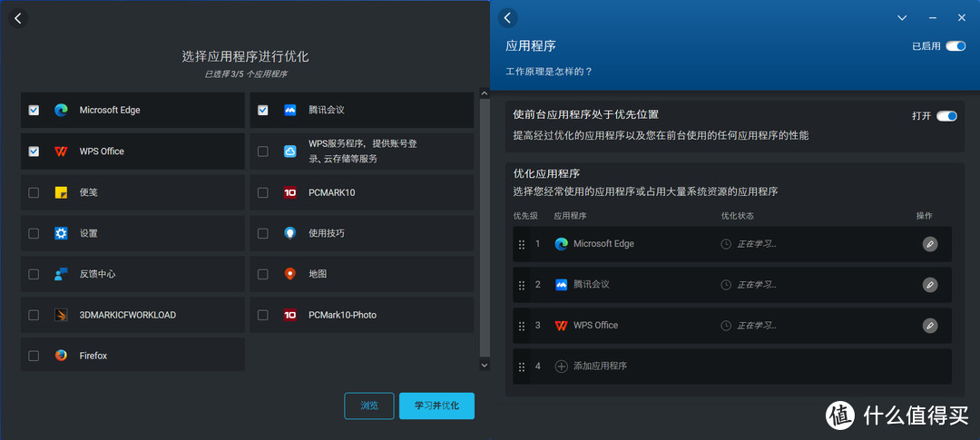The width and height of the screenshot is (980, 440).
Task: Grab drag handle for priority 4 row
Action: (522, 367)
